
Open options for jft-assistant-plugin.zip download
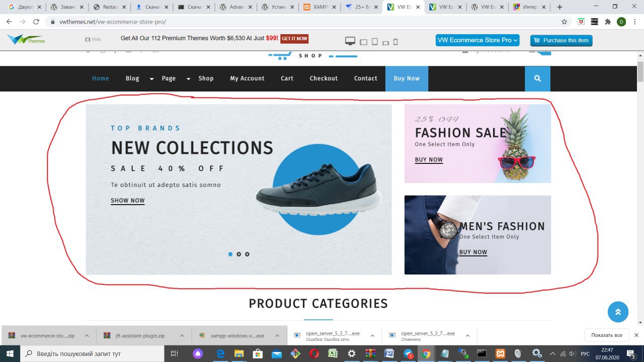coord(182,335)
